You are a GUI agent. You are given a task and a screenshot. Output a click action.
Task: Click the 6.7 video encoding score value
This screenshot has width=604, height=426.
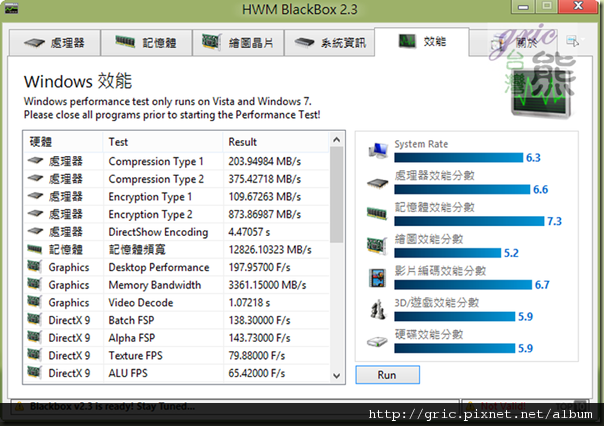(542, 285)
